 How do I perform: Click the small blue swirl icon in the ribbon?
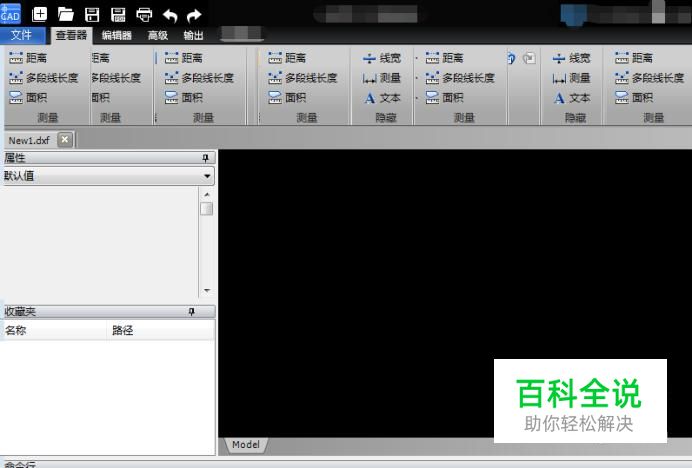(x=511, y=58)
